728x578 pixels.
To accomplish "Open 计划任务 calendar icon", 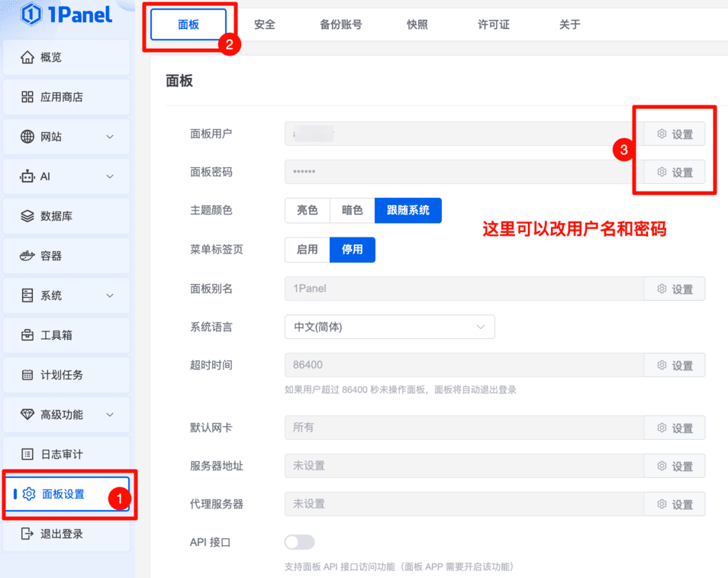I will pyautogui.click(x=27, y=375).
